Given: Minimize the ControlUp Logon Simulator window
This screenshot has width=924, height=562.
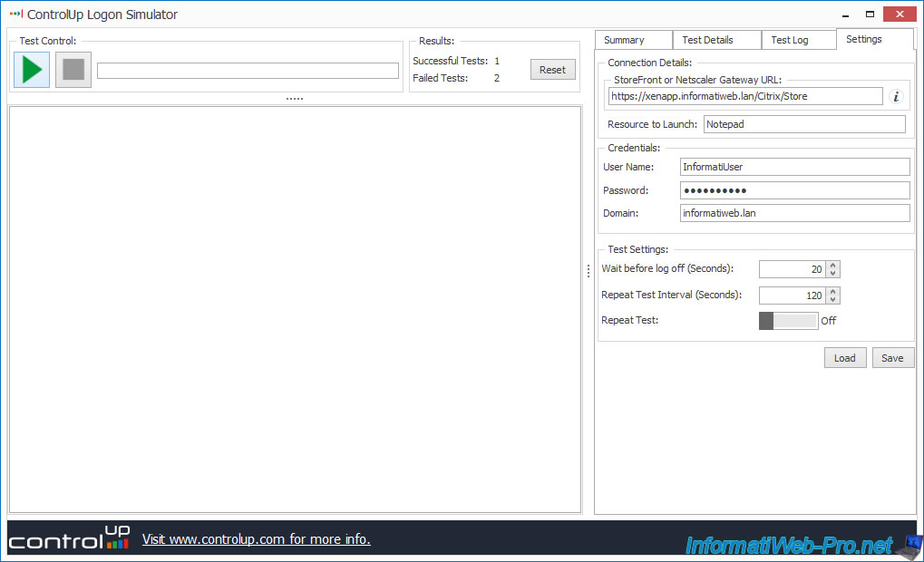Looking at the screenshot, I should [846, 15].
